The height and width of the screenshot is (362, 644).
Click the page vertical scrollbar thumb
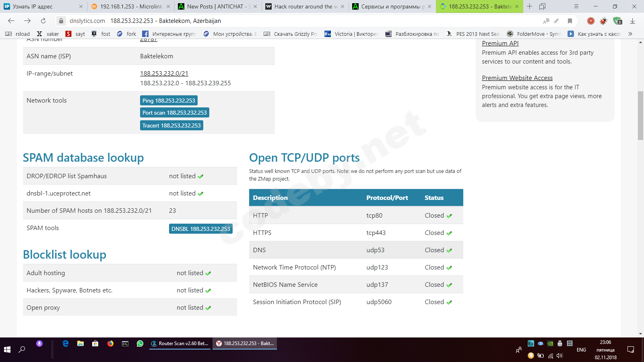point(640,116)
